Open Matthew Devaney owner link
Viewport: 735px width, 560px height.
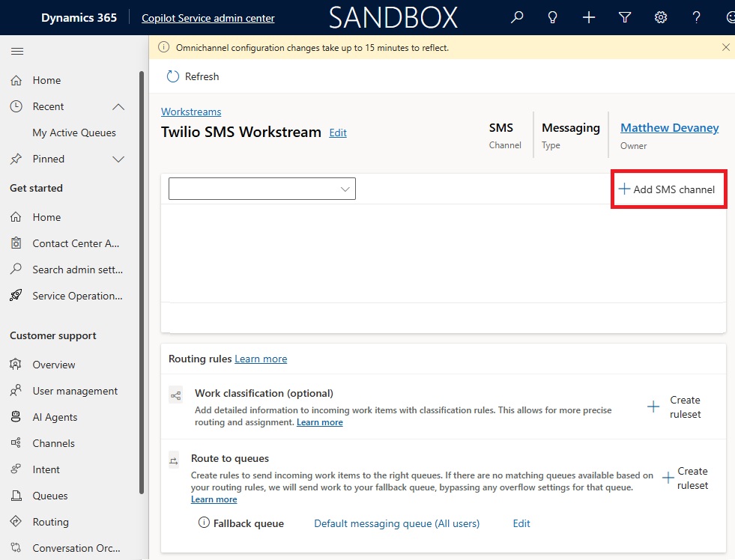click(x=669, y=128)
